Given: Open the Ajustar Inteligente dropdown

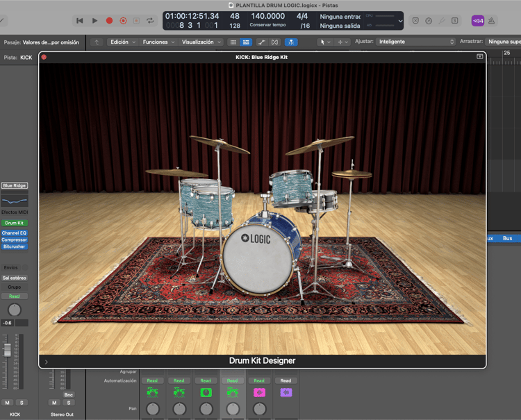Looking at the screenshot, I should click(415, 42).
